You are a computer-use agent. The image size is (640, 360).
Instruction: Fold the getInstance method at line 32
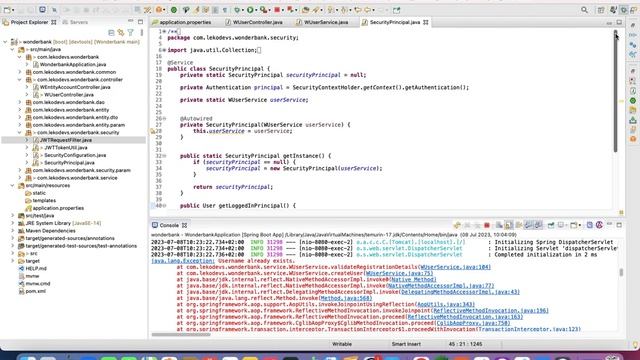164,156
